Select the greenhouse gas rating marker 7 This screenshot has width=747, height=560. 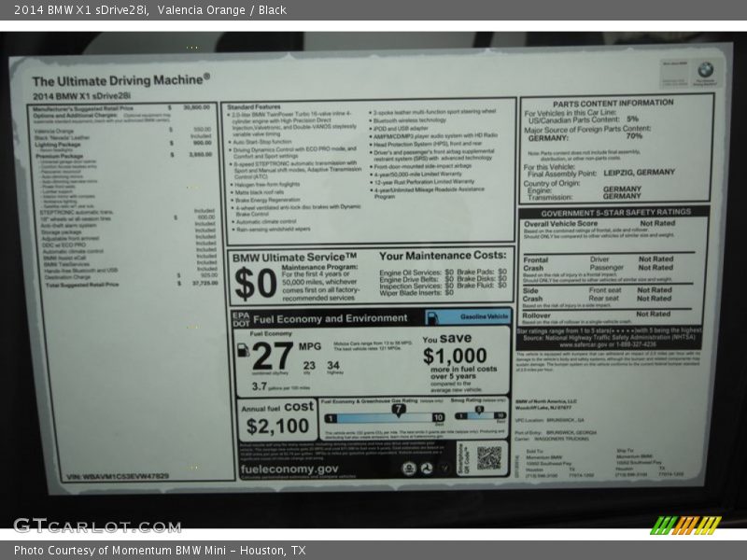pyautogui.click(x=399, y=410)
